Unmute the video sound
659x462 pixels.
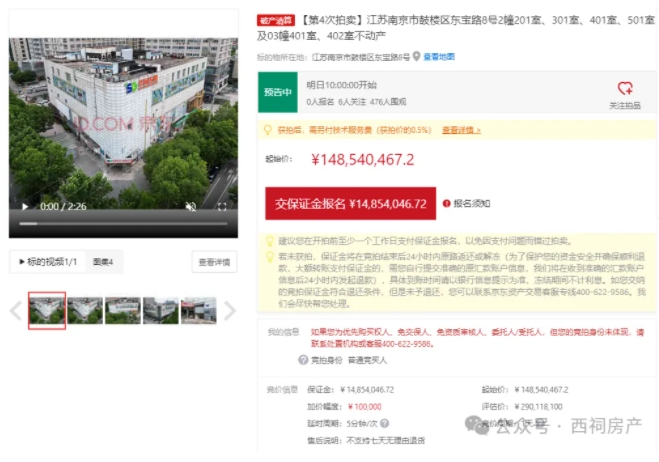click(x=191, y=207)
